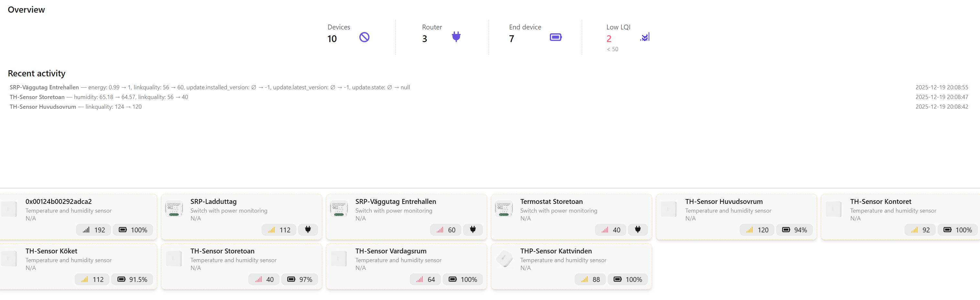The height and width of the screenshot is (300, 980).
Task: Open TH-Sensor Vardagsrum device title
Action: coord(391,251)
